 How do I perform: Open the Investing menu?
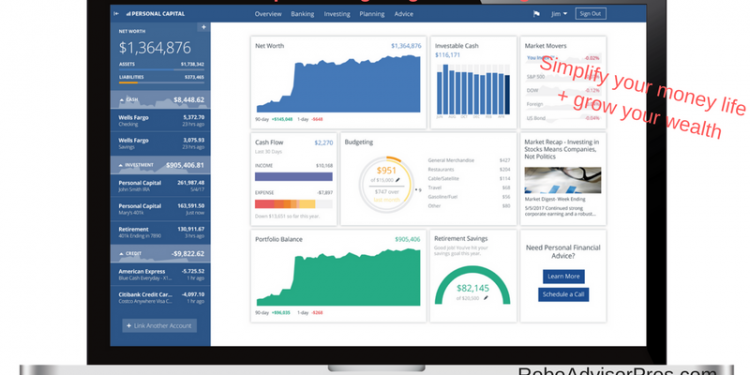[x=337, y=14]
